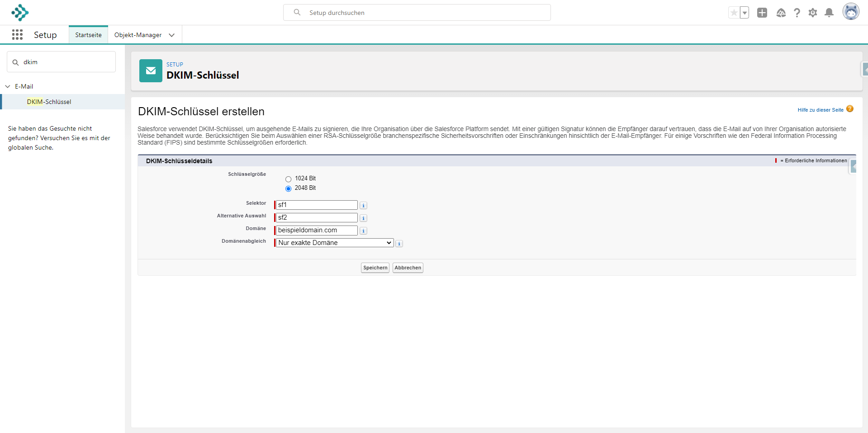Click the Abbrechen button
The height and width of the screenshot is (433, 868).
pos(408,268)
